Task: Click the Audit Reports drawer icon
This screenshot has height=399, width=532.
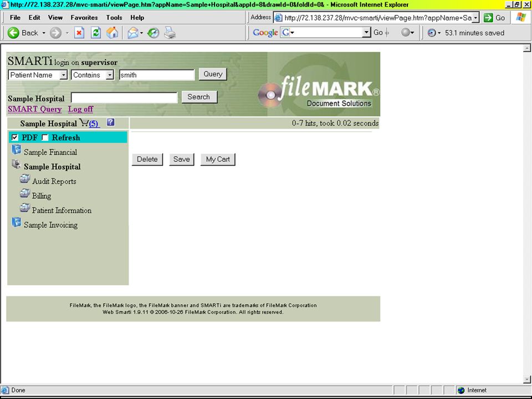Action: click(25, 179)
